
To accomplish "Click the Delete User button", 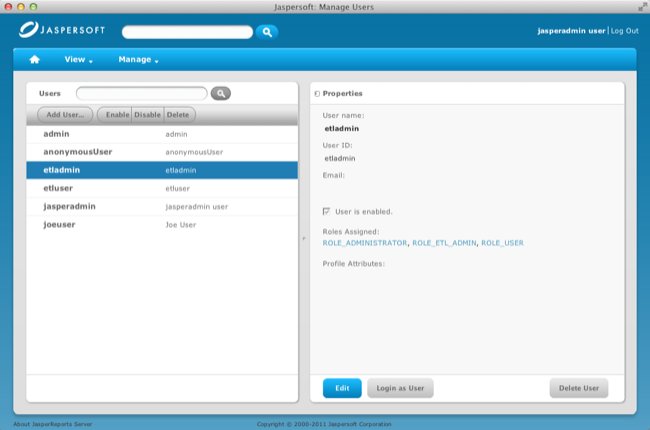I will tap(579, 388).
